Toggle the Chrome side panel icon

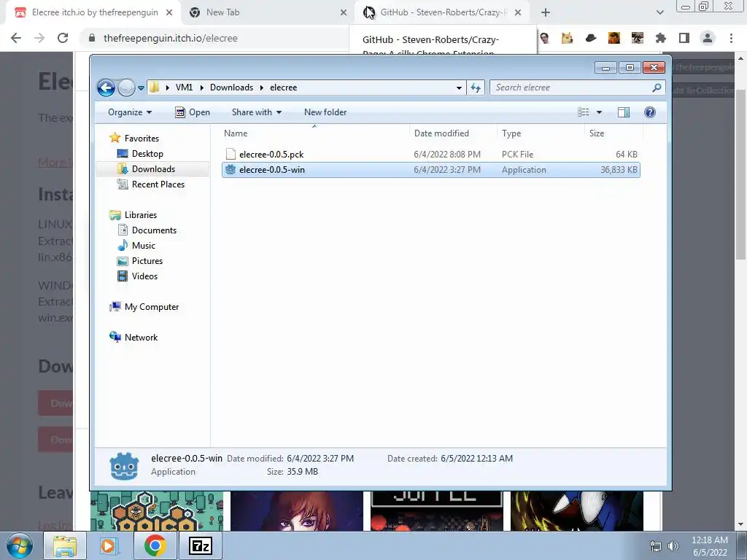(684, 38)
